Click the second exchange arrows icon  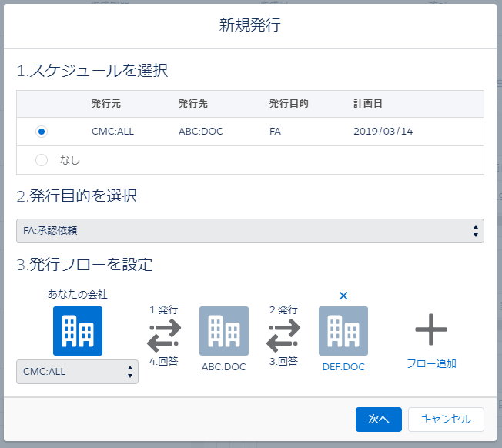[x=283, y=335]
